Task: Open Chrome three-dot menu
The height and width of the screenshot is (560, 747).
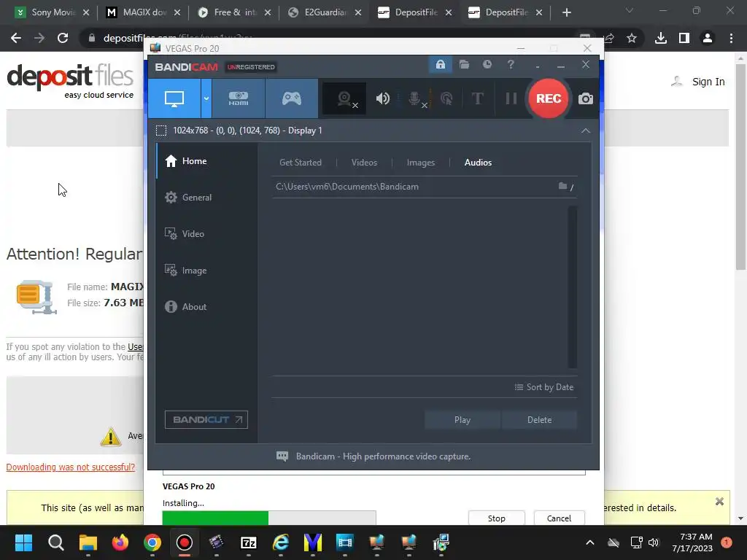Action: click(731, 38)
